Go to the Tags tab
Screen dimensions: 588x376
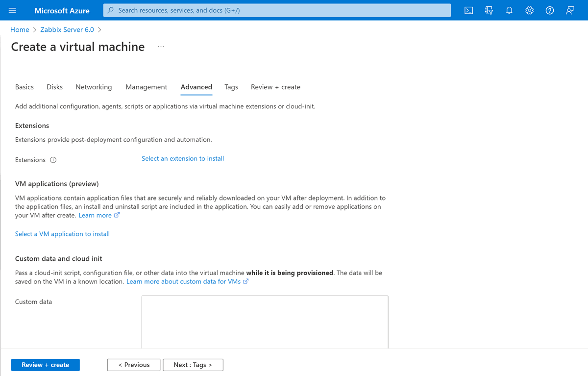tap(231, 87)
